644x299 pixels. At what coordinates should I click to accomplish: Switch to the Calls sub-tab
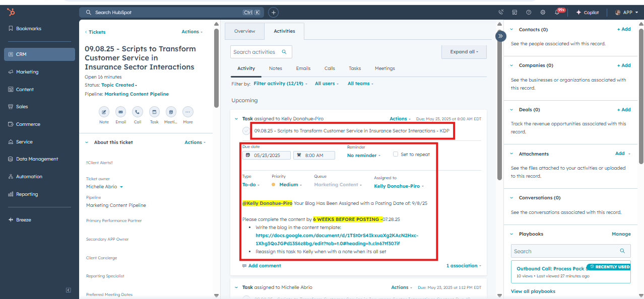tap(330, 68)
